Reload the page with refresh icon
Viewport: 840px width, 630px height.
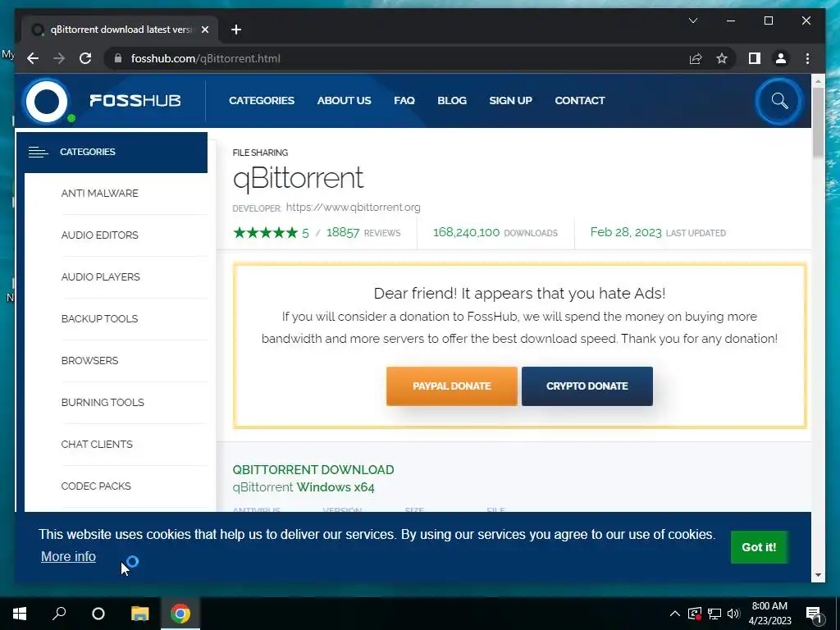85,58
